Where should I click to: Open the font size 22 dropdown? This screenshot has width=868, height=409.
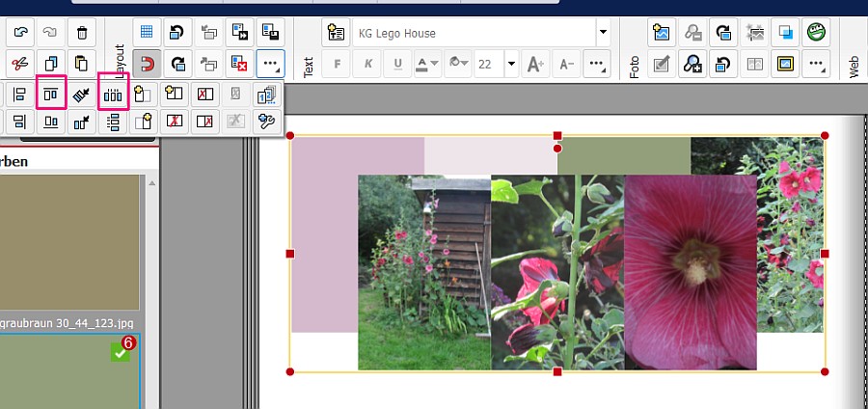coord(511,65)
